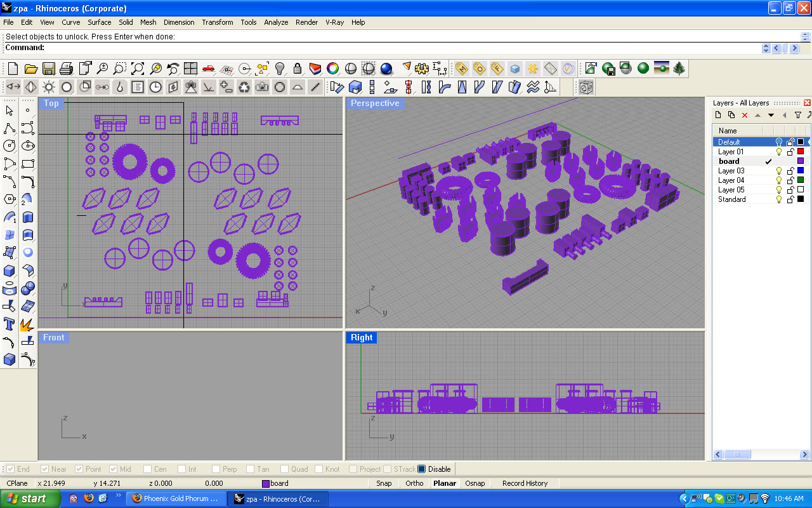The height and width of the screenshot is (508, 812).
Task: Select the Zoom Window tool
Action: click(x=120, y=69)
